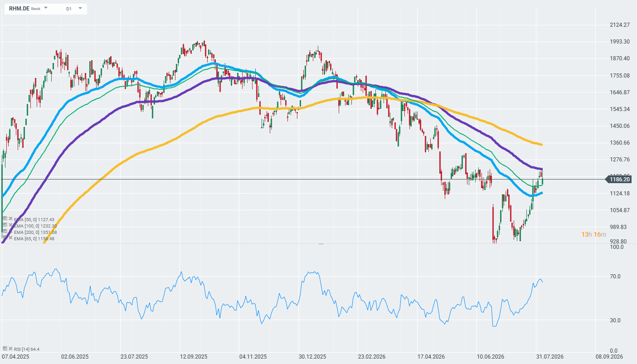Click the 04.11.2025 date label

tap(253, 357)
